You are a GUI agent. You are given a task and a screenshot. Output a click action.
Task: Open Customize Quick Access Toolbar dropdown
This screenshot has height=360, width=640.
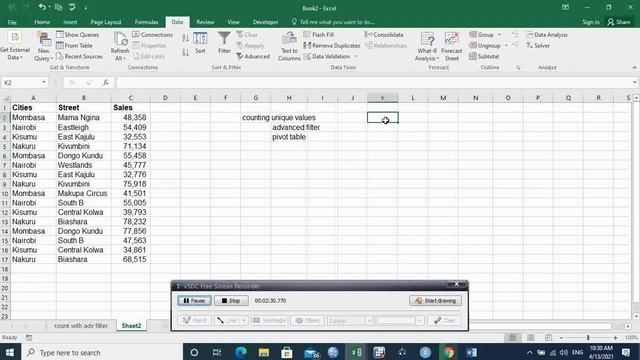[x=85, y=7]
